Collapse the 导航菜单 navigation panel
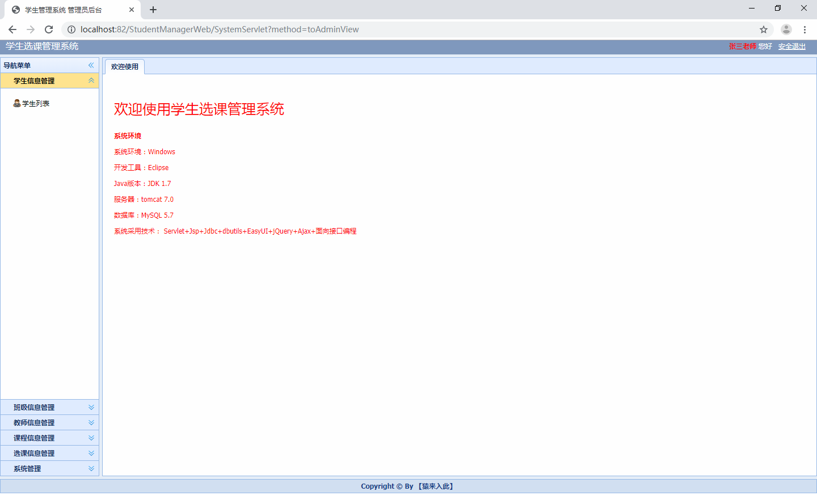 coord(91,65)
